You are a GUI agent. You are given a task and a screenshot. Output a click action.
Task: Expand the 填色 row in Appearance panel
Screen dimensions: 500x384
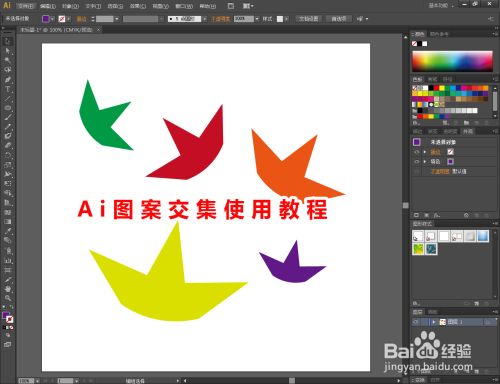(x=425, y=162)
